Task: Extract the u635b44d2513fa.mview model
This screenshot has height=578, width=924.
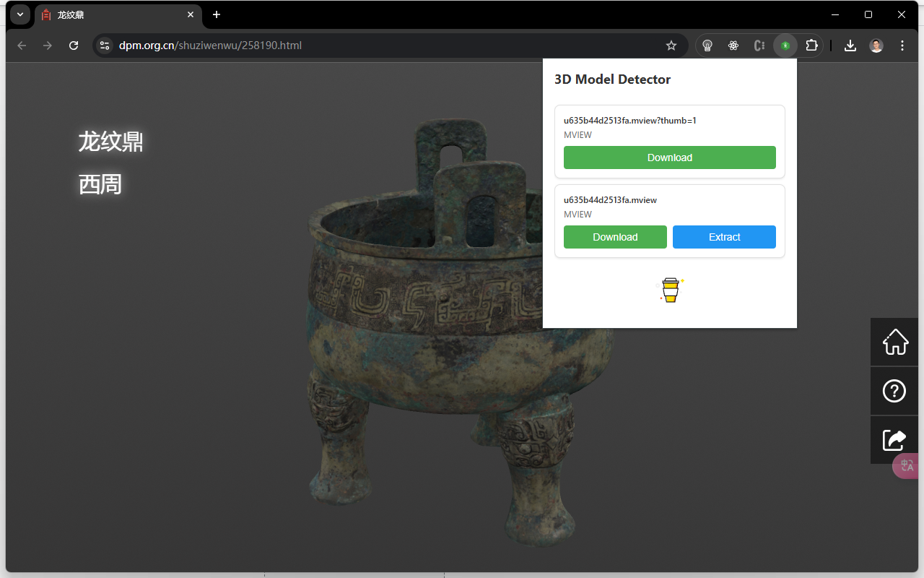Action: [x=724, y=237]
